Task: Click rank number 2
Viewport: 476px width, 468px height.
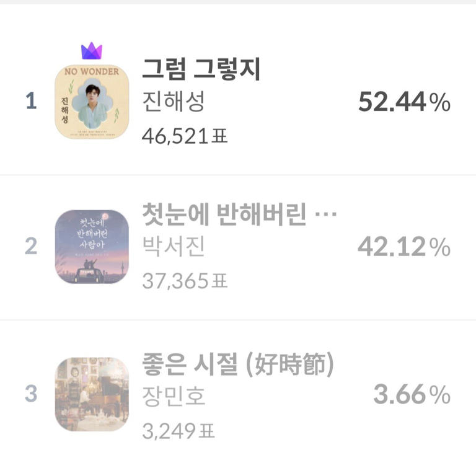Action: [31, 247]
